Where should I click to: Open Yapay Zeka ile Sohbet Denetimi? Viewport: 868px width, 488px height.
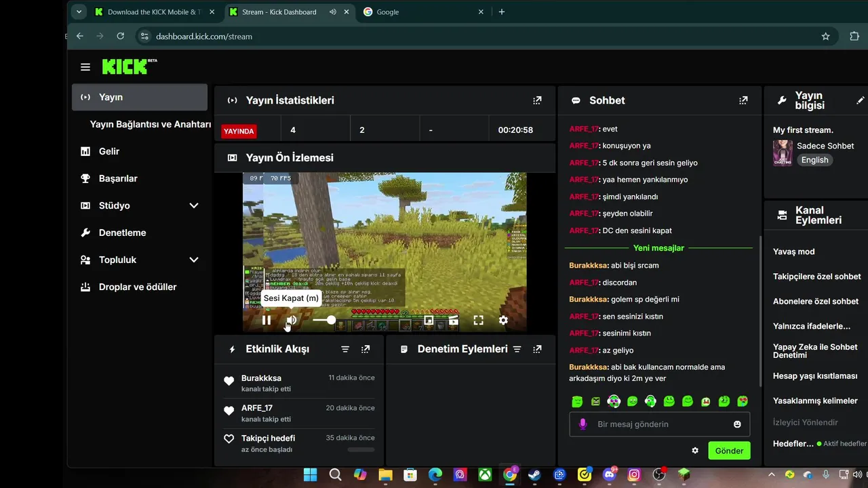[816, 351]
